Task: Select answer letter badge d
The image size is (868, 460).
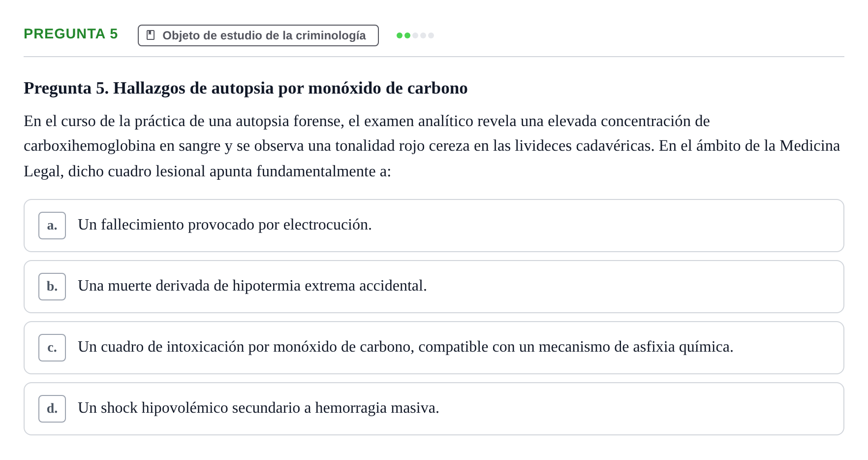Action: [x=52, y=409]
